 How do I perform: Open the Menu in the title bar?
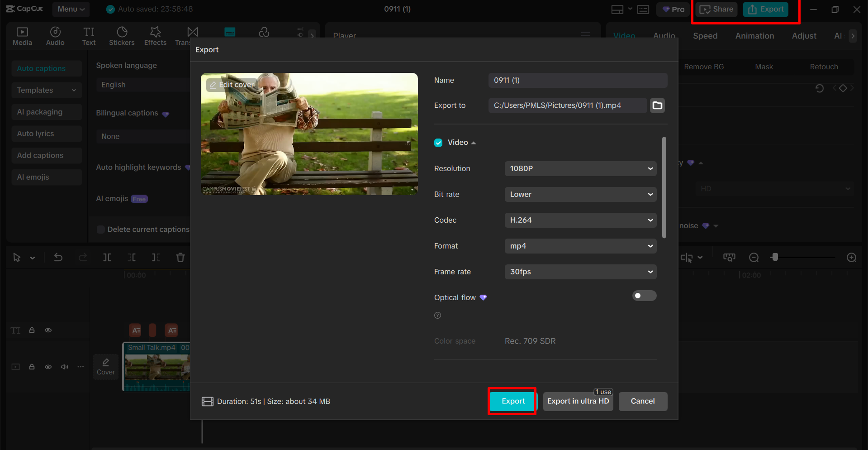[x=71, y=9]
